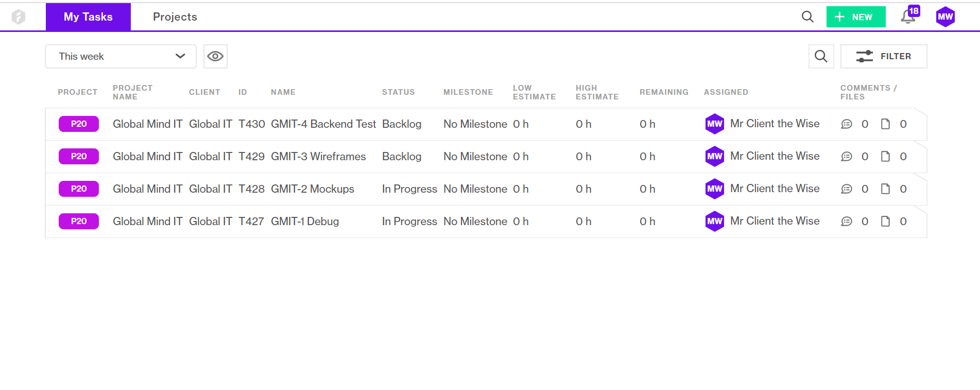The width and height of the screenshot is (980, 390).
Task: Sort by HIGH ESTIMATE column header
Action: 597,92
